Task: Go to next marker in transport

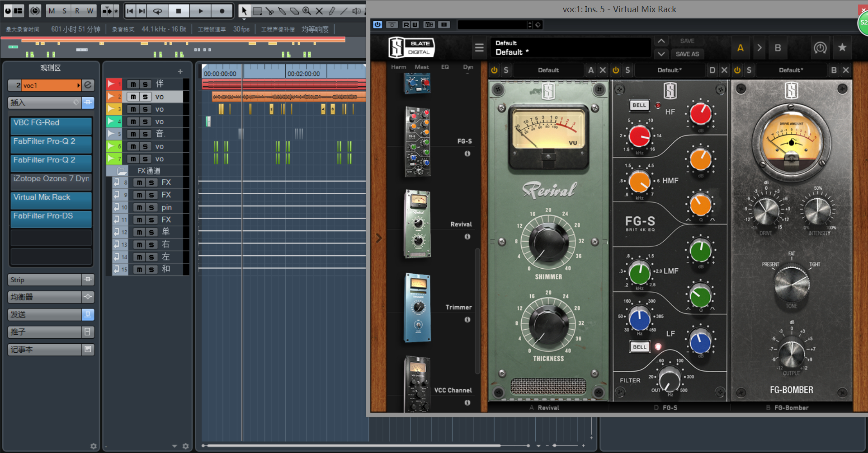Action: click(142, 11)
